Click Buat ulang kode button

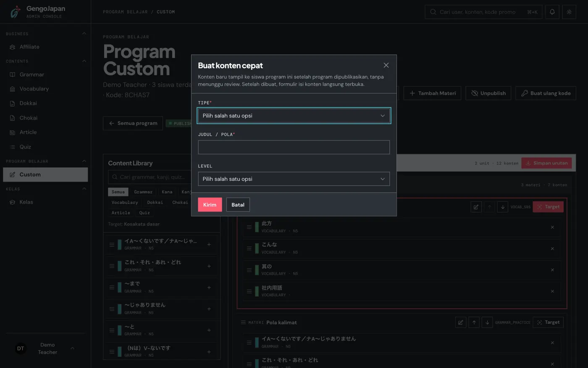coord(546,93)
